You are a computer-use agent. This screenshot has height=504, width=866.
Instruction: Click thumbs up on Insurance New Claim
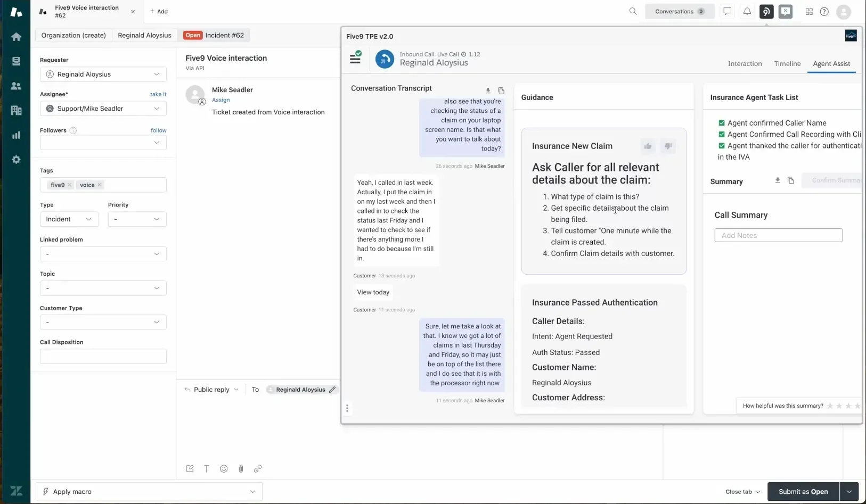648,146
